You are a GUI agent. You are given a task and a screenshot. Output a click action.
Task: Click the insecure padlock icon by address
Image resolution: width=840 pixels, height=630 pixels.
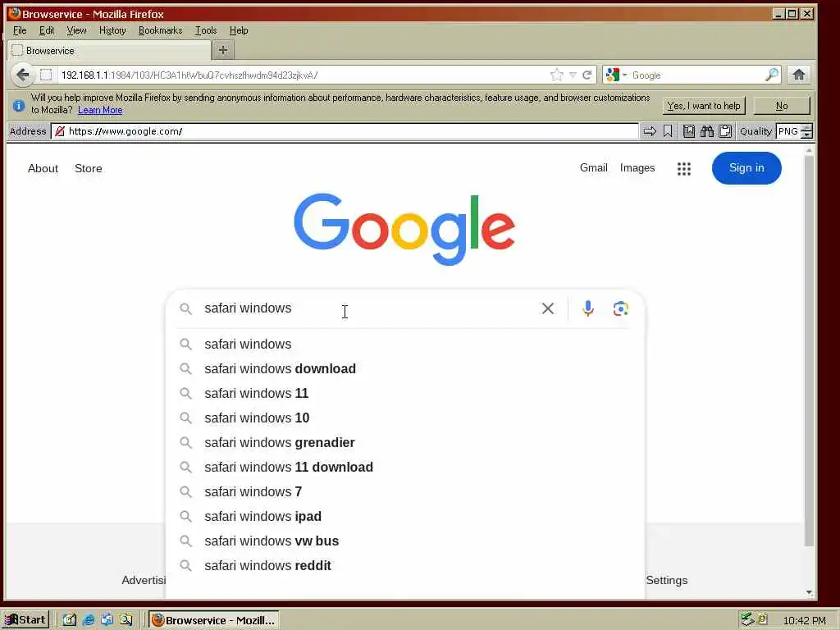[x=59, y=131]
